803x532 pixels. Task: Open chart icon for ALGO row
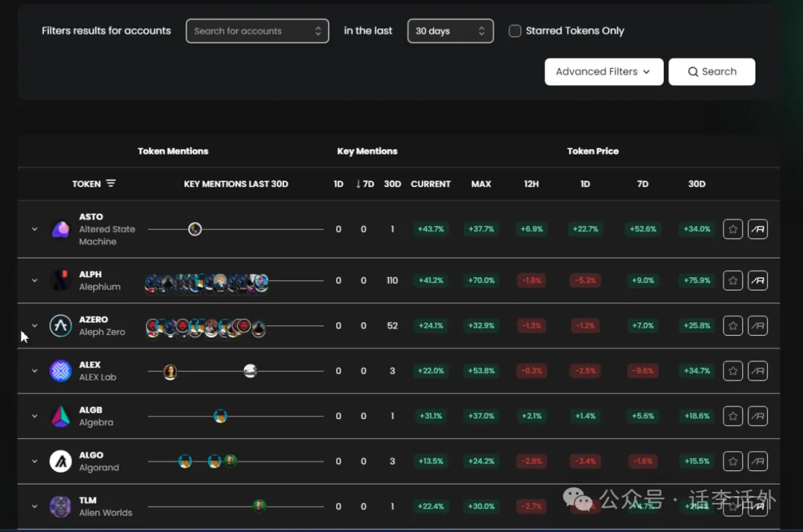tap(758, 461)
